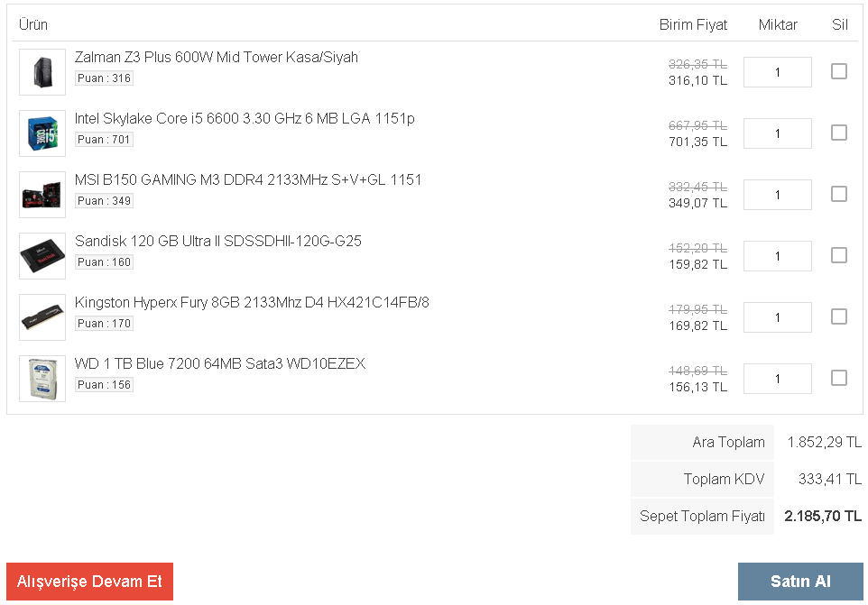This screenshot has width=868, height=605.
Task: Tick delete checkbox for Zalman Z3 Plus
Action: click(x=838, y=71)
